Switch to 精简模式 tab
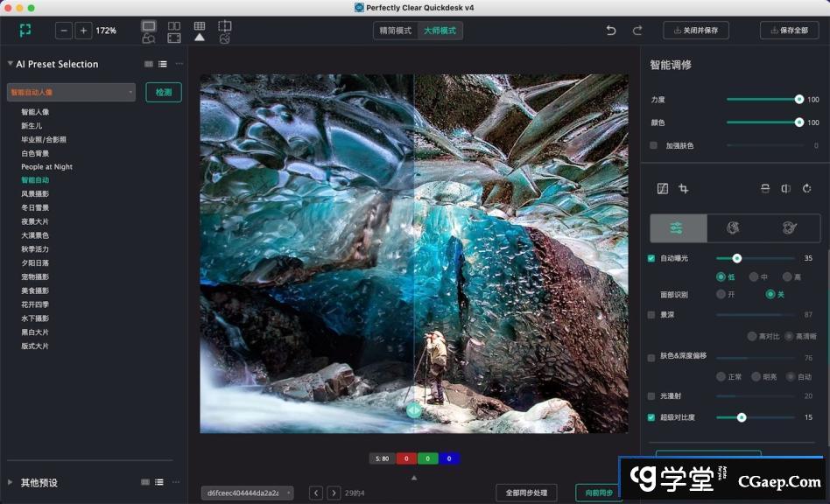830x504 pixels. [396, 31]
